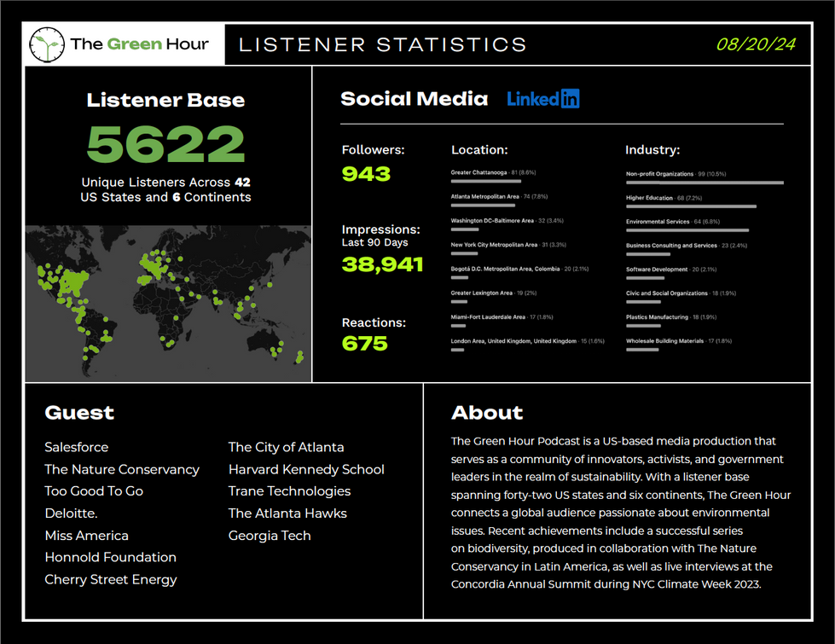Click the Industry heading
835x644 pixels.
click(652, 149)
